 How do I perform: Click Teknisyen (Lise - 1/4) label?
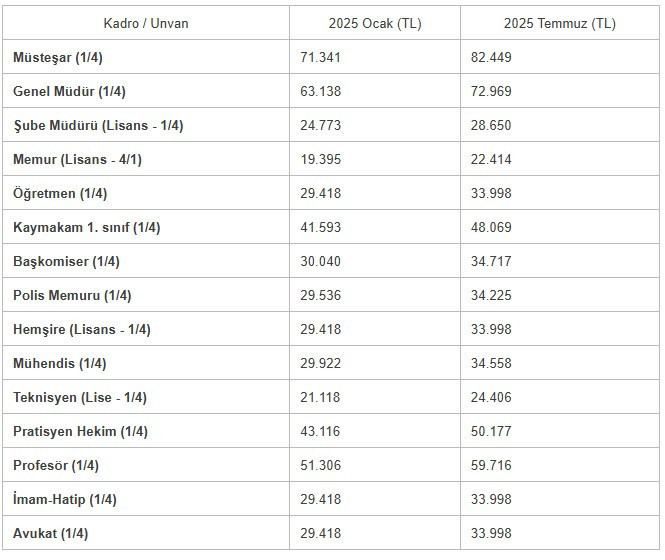(x=80, y=398)
